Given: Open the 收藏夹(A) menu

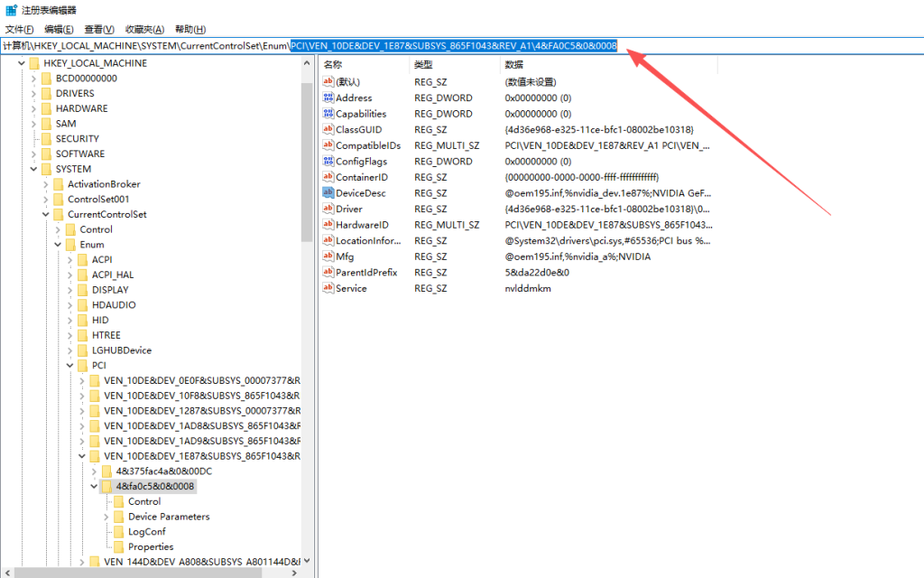Looking at the screenshot, I should (144, 29).
